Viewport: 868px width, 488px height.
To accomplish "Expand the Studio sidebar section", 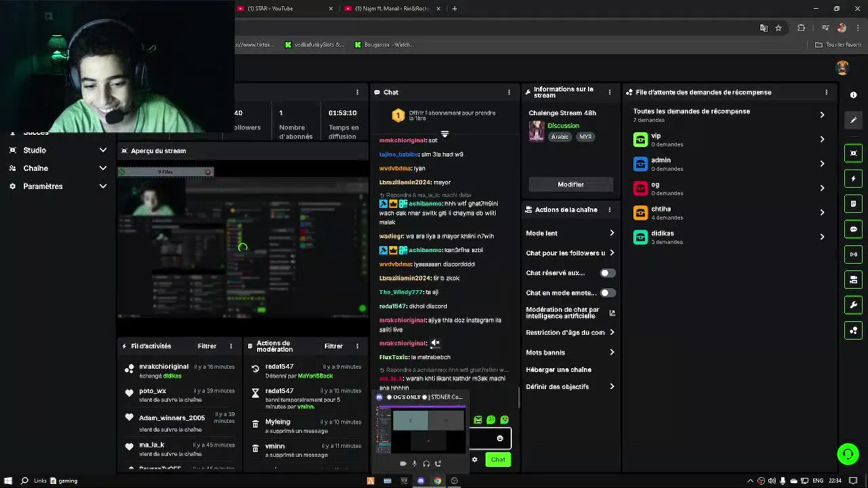I will [x=58, y=150].
